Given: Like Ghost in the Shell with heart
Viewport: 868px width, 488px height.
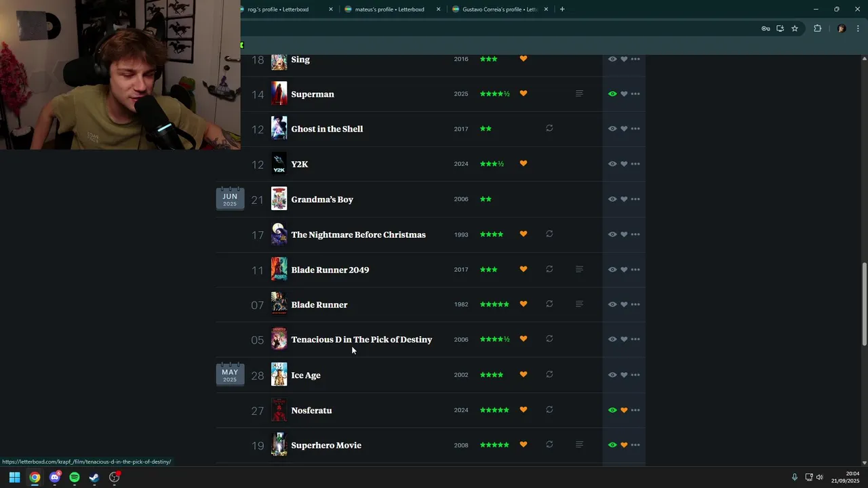Looking at the screenshot, I should (624, 129).
